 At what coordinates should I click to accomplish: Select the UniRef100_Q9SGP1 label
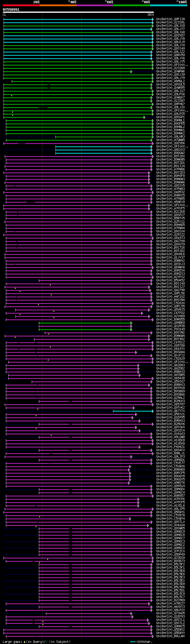(170, 117)
